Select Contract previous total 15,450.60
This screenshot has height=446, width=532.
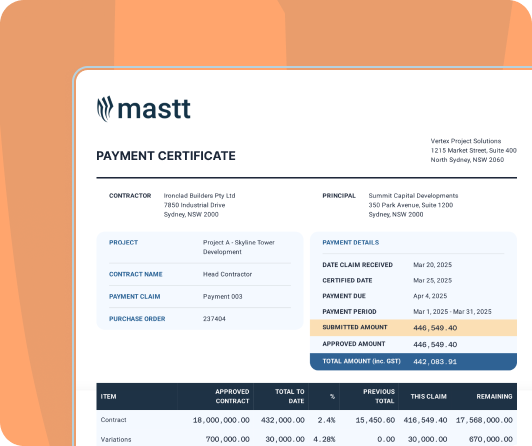375,420
